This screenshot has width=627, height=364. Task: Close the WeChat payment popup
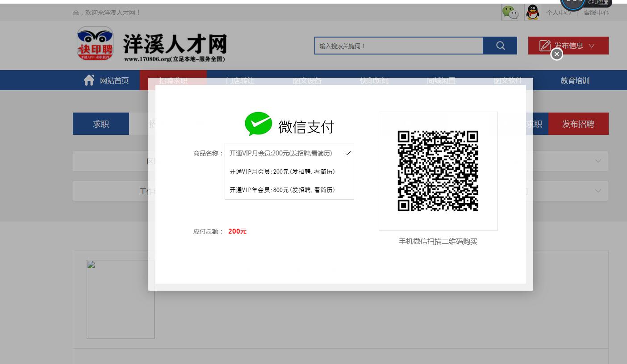[x=556, y=54]
